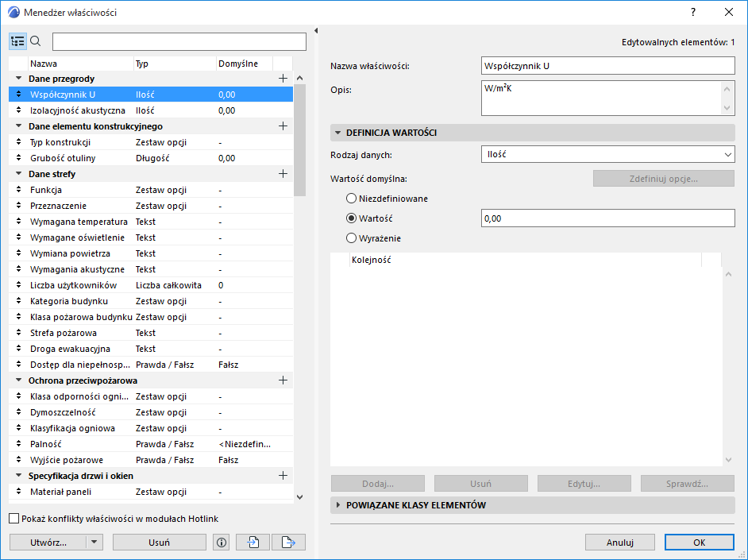The height and width of the screenshot is (560, 748).
Task: Click the Usuń button under the expression list
Action: 481,484
